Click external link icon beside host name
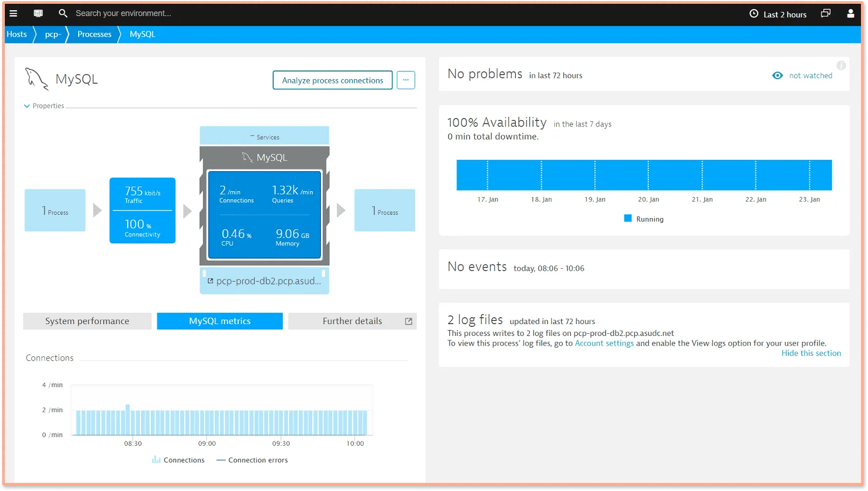Screen dimensions: 868x491 point(211,281)
